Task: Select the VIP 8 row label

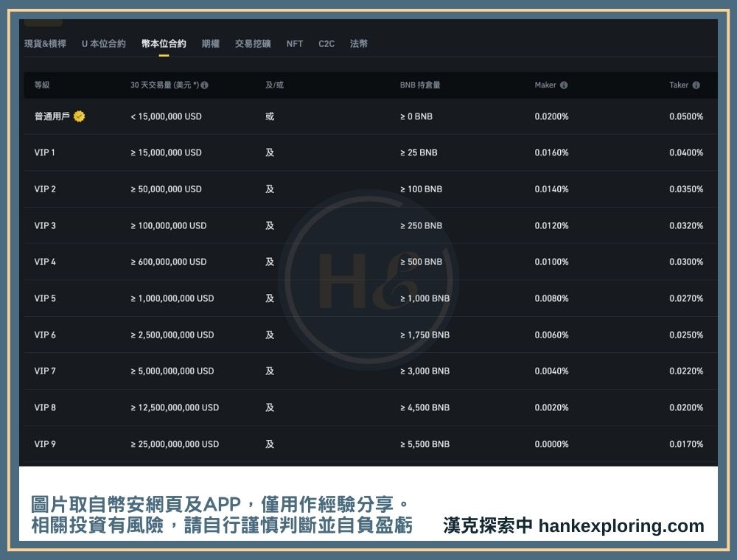Action: [x=45, y=407]
